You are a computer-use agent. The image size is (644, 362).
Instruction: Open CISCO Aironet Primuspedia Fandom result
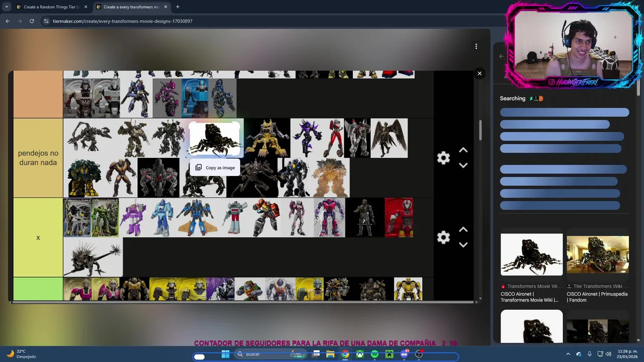[x=598, y=268]
